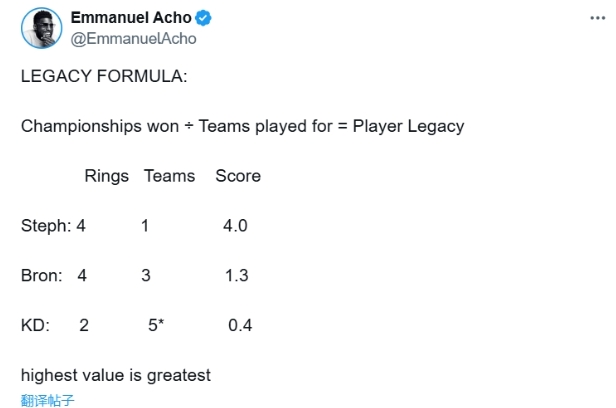
Task: Click the Teams column header
Action: pos(169,176)
